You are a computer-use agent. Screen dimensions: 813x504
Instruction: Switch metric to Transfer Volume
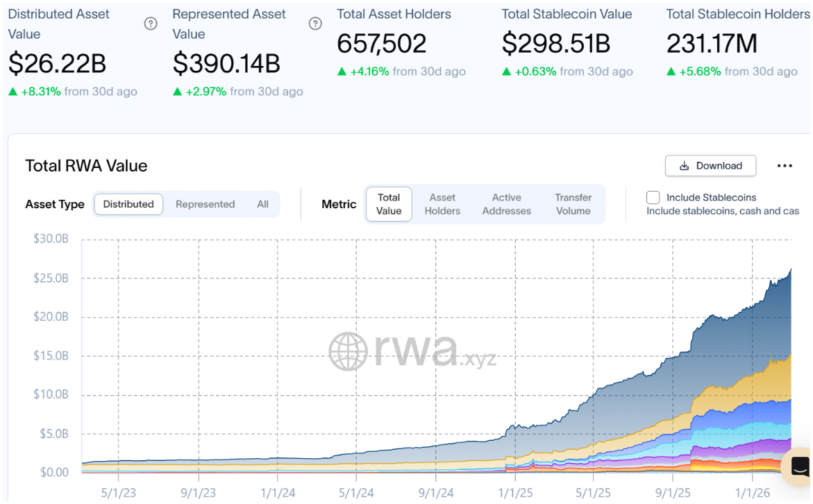click(573, 204)
